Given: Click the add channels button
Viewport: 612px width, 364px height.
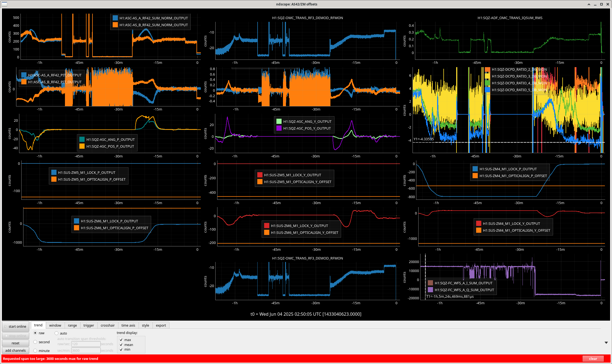Looking at the screenshot, I should 16,350.
